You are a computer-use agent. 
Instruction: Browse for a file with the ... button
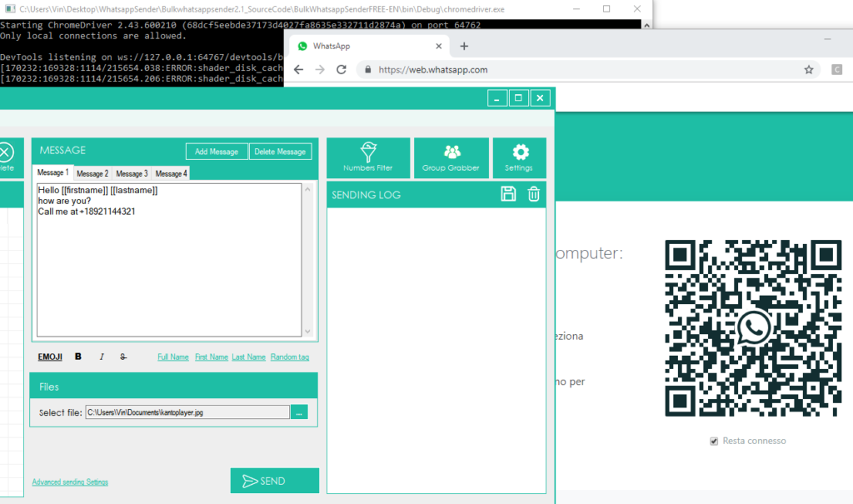click(x=300, y=412)
